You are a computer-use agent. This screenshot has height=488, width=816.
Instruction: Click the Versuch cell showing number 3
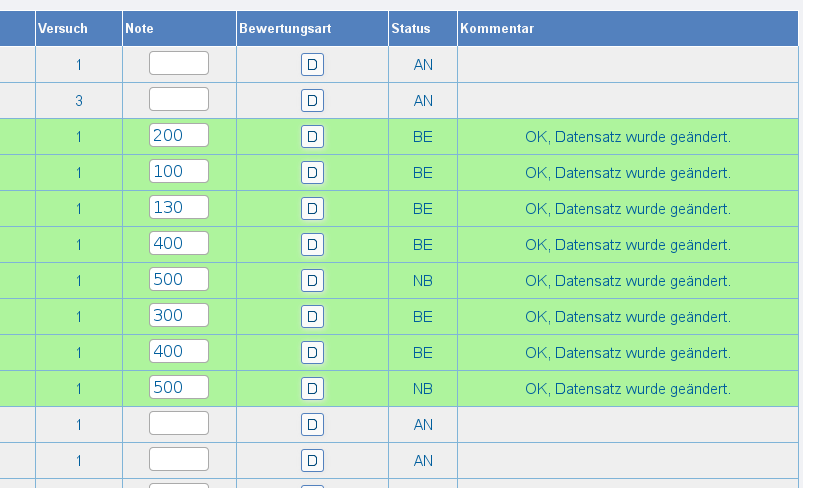79,101
